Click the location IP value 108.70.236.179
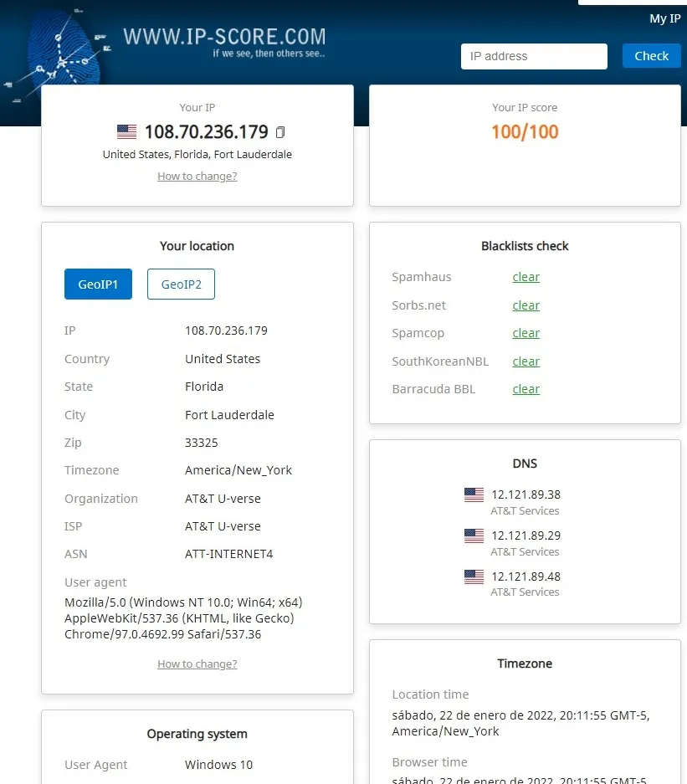 (x=226, y=331)
